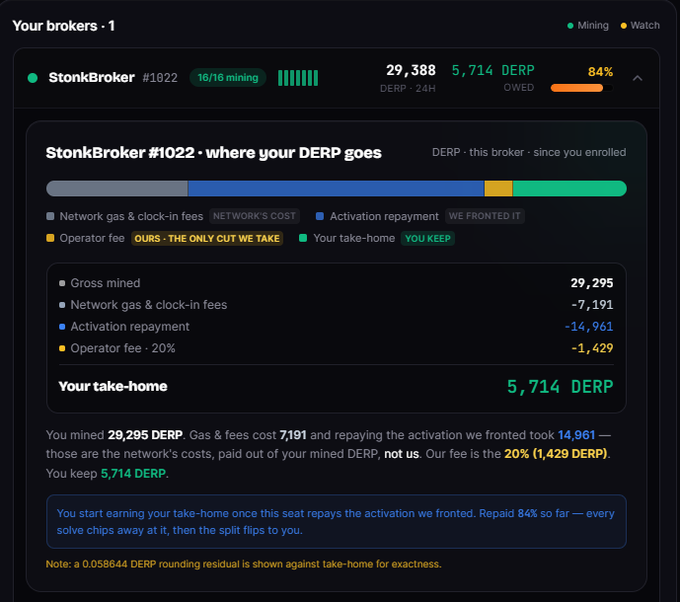Collapse the StonkBroker #1022 row chevron
The image size is (680, 602).
coord(637,78)
